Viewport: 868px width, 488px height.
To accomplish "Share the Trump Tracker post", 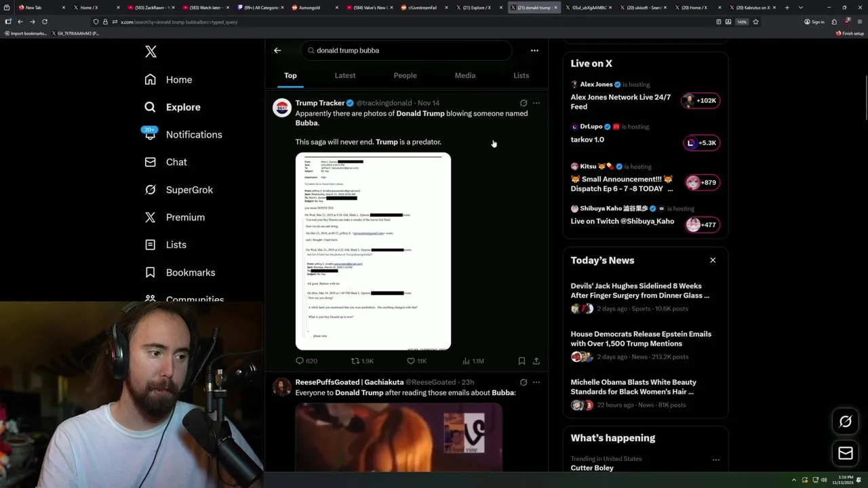I will pyautogui.click(x=536, y=361).
